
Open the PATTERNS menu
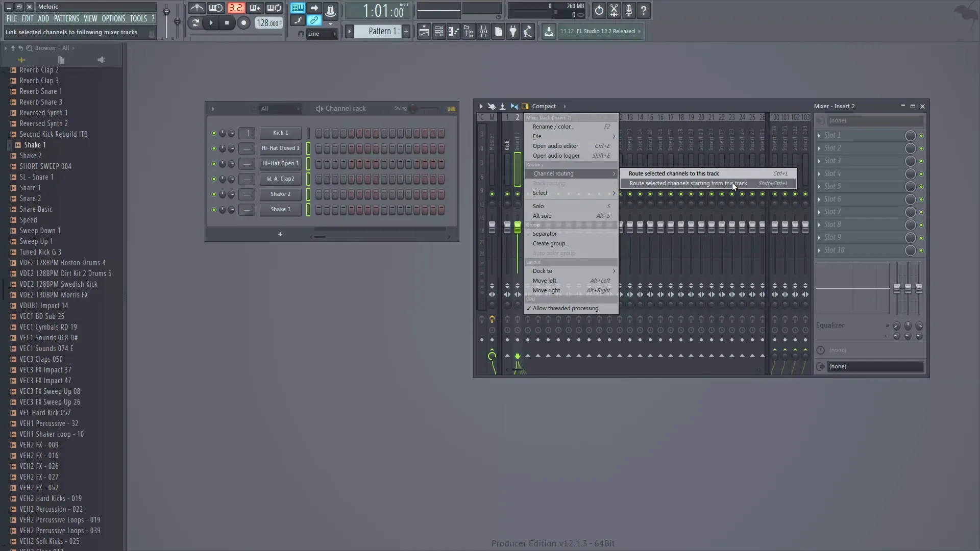tap(66, 18)
